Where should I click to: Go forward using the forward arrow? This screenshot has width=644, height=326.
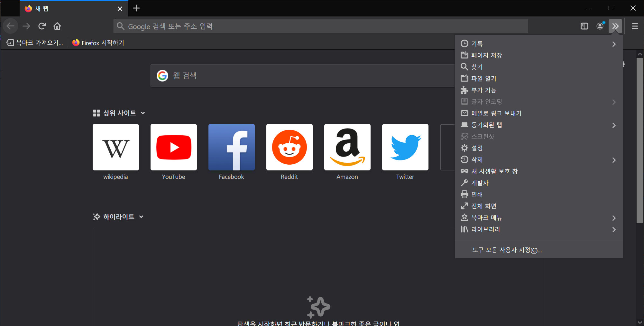tap(26, 26)
